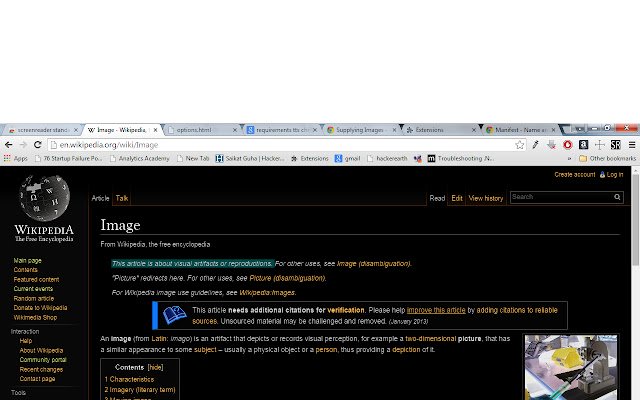The height and width of the screenshot is (400, 640).
Task: Go back with the browser back arrow
Action: [9, 145]
